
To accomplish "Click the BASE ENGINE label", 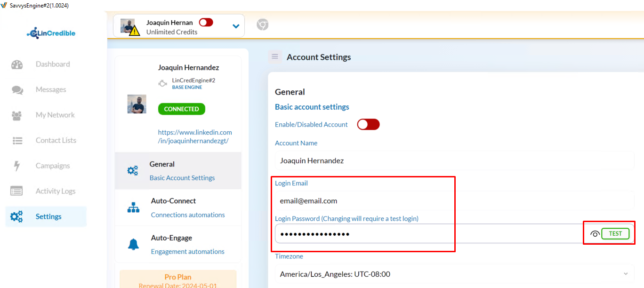I will [x=187, y=88].
